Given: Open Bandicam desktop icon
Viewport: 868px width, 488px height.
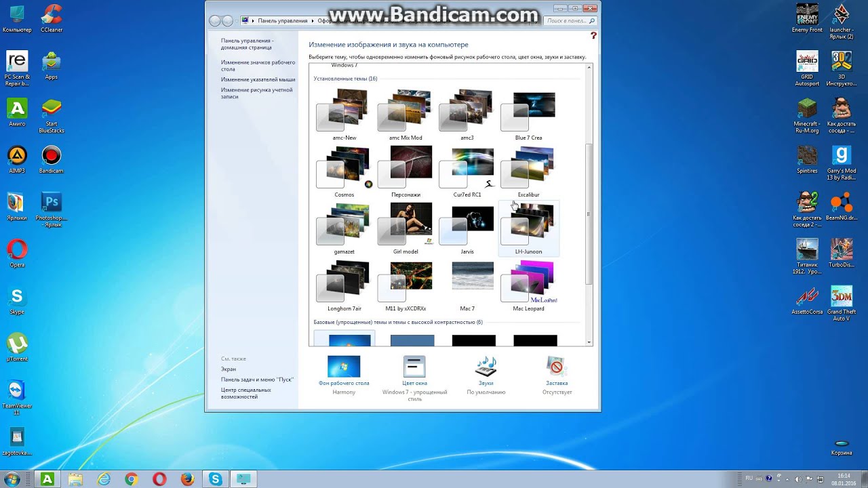Looking at the screenshot, I should (x=52, y=160).
